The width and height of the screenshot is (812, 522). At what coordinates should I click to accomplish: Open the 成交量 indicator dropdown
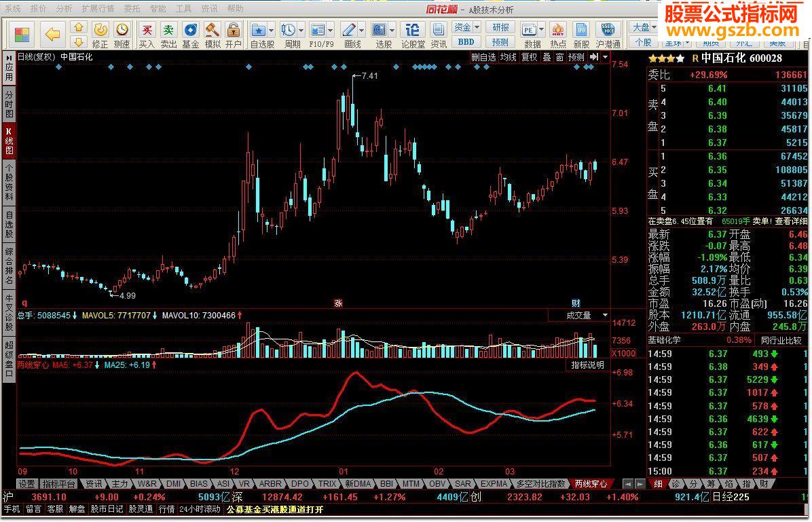point(605,316)
